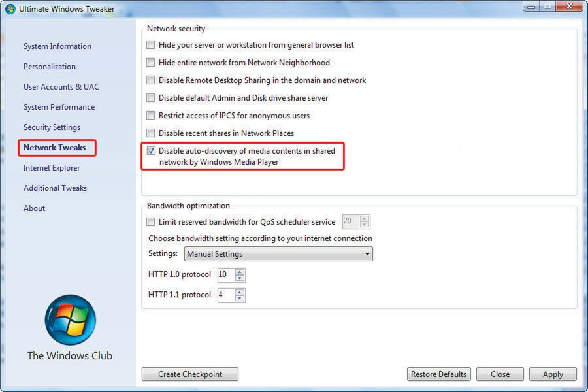
Task: Open the About section
Action: tap(34, 208)
